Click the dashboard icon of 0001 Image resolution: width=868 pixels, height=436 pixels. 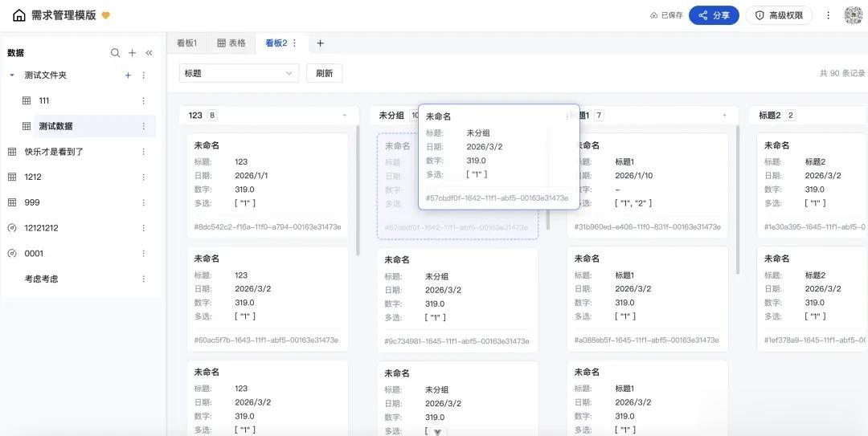(x=12, y=254)
